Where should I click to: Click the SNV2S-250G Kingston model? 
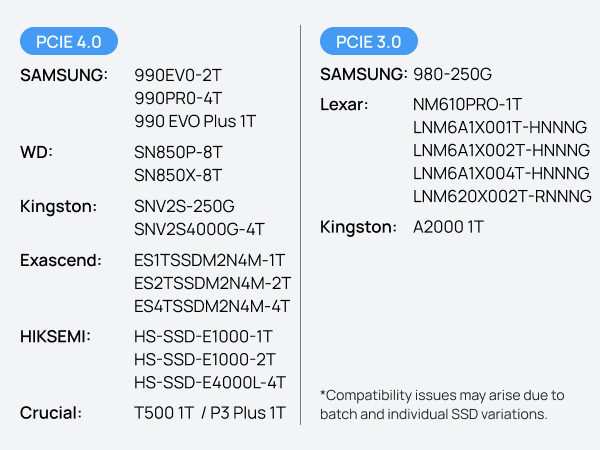184,206
